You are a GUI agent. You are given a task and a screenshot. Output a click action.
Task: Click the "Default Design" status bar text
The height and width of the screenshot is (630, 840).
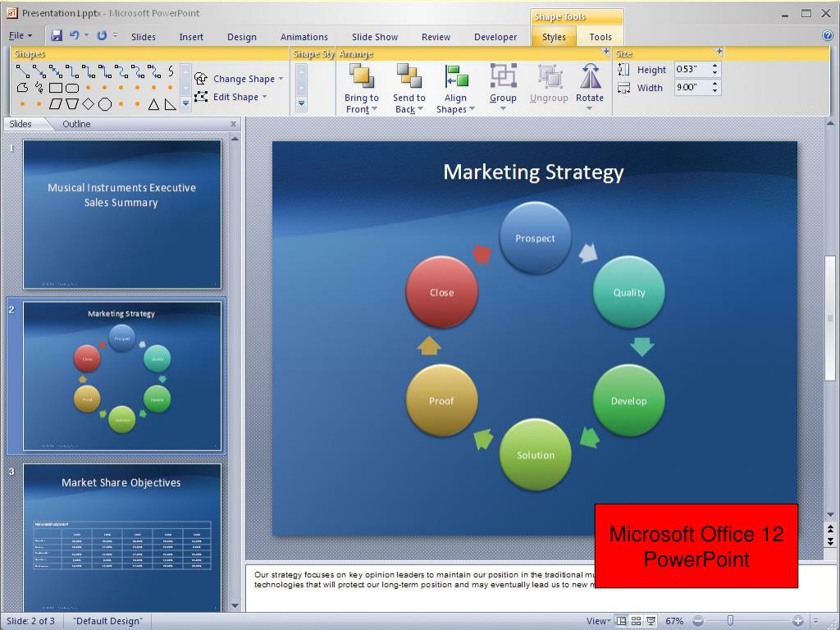107,621
